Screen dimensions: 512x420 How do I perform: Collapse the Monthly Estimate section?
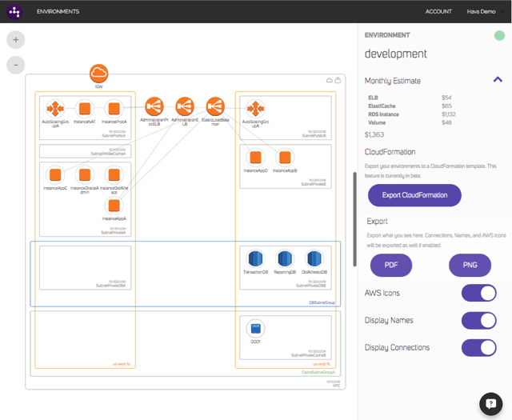click(498, 80)
